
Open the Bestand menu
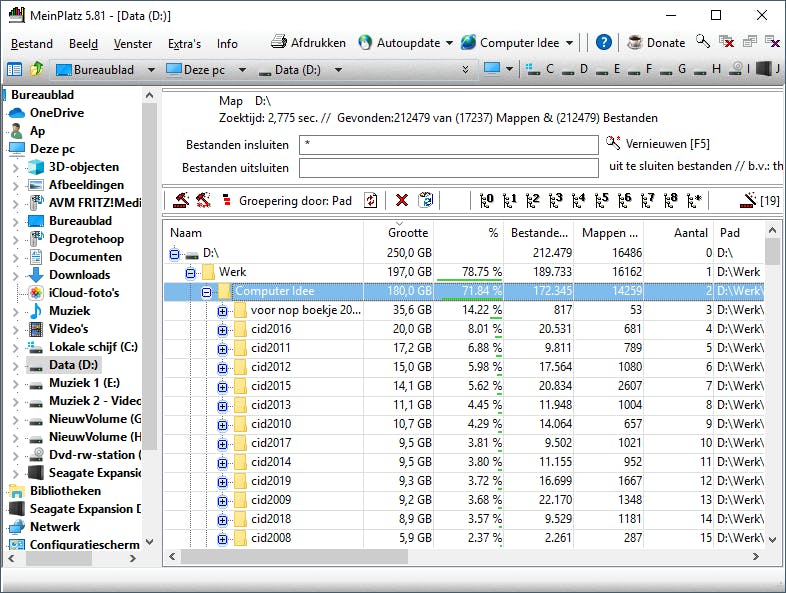pos(32,44)
